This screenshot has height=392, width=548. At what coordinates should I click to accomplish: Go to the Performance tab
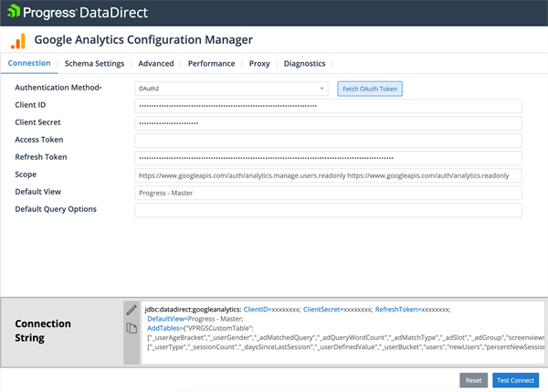coord(211,64)
